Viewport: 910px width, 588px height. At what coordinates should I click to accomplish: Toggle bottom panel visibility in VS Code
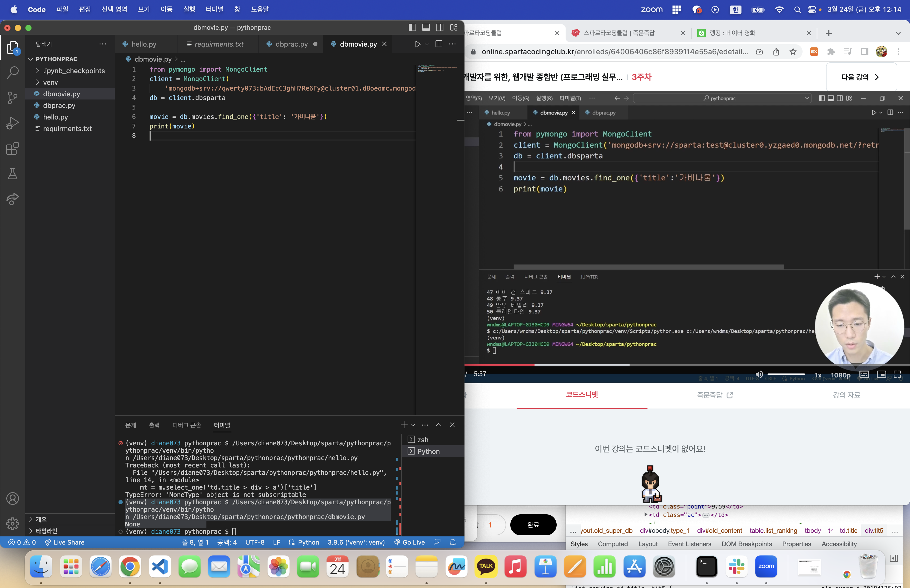pos(426,27)
